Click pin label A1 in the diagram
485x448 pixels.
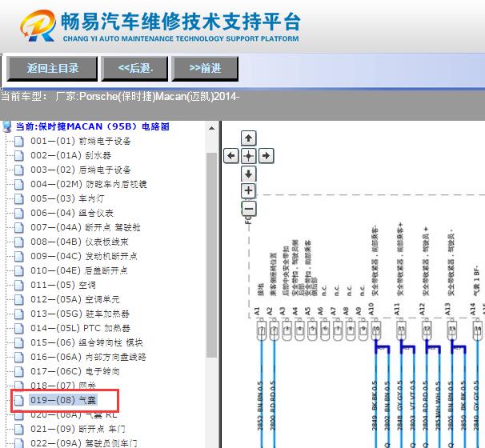click(257, 311)
